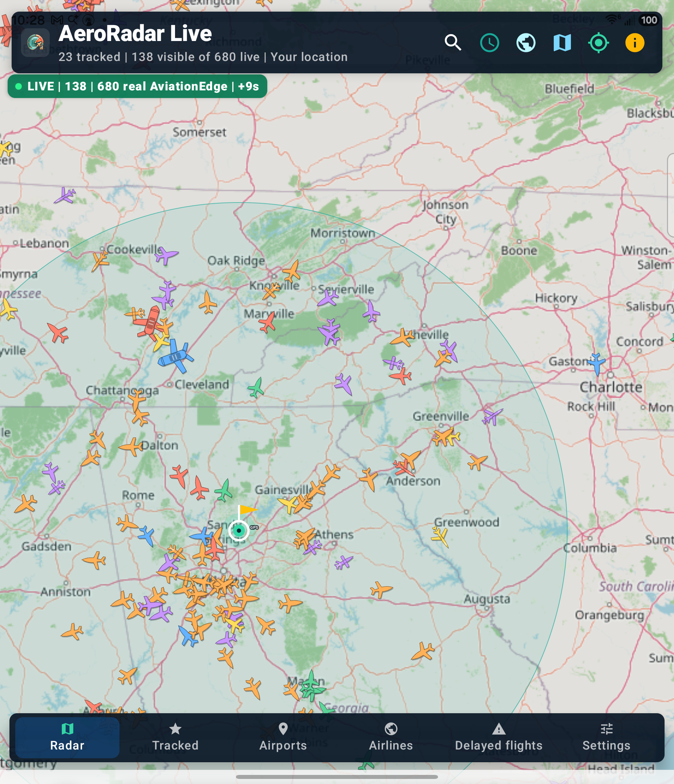Select the Radar tab
This screenshot has width=674, height=784.
pos(68,738)
